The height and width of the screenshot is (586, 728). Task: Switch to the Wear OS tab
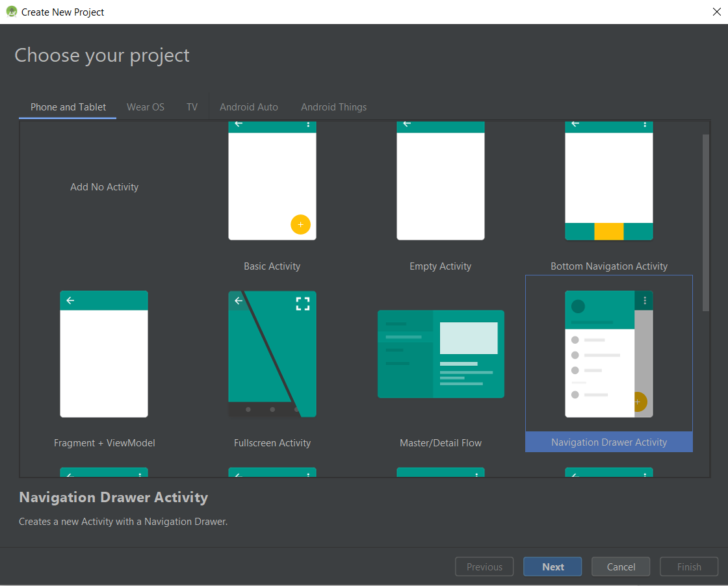[146, 107]
